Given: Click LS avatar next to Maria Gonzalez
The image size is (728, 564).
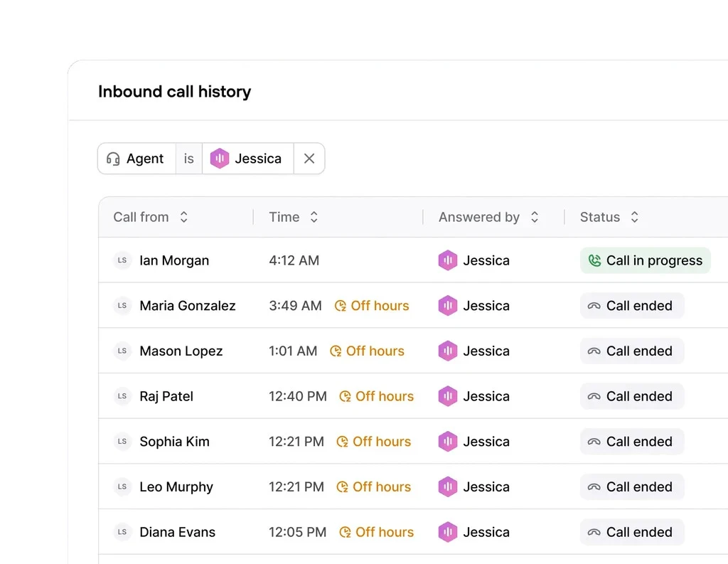Looking at the screenshot, I should coord(122,305).
